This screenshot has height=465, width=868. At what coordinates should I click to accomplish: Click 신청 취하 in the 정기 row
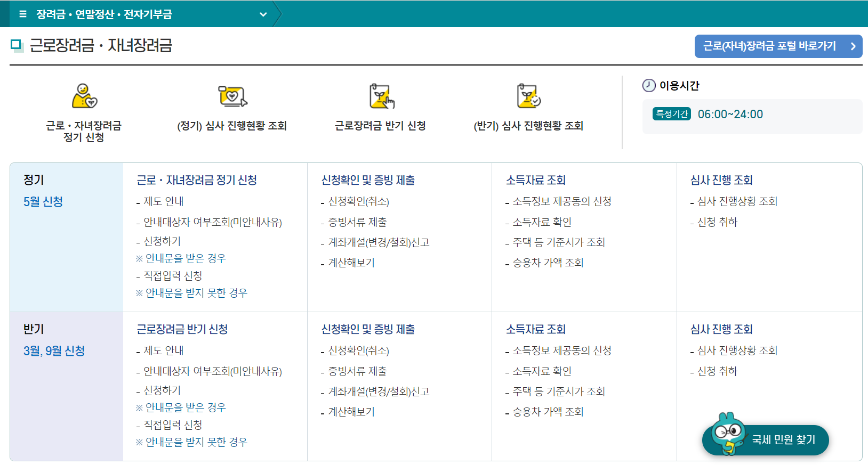[717, 222]
